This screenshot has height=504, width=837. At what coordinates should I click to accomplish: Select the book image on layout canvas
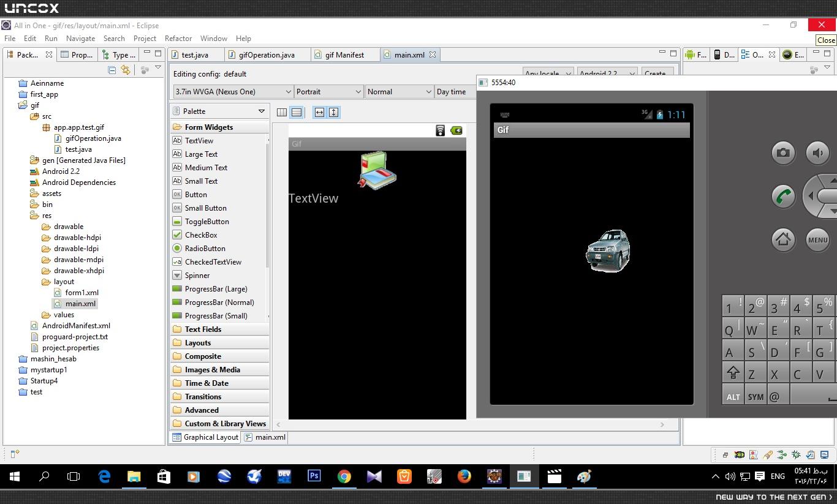pyautogui.click(x=377, y=170)
